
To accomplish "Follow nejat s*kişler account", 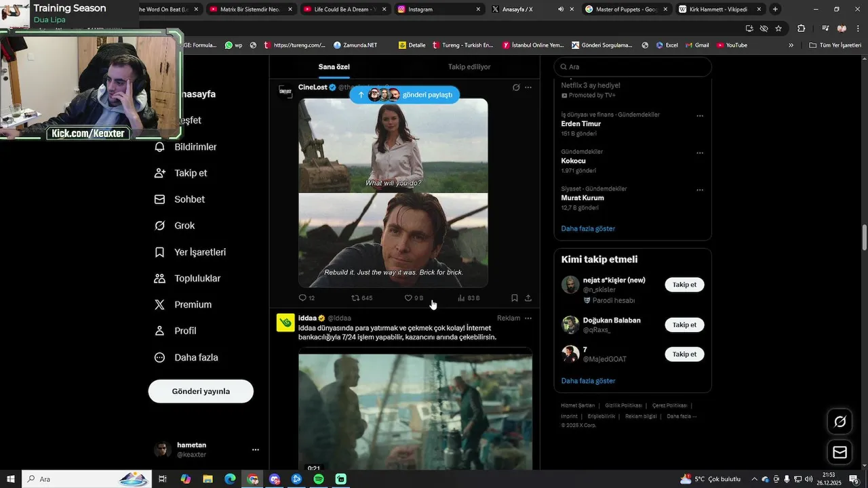I will click(x=684, y=285).
